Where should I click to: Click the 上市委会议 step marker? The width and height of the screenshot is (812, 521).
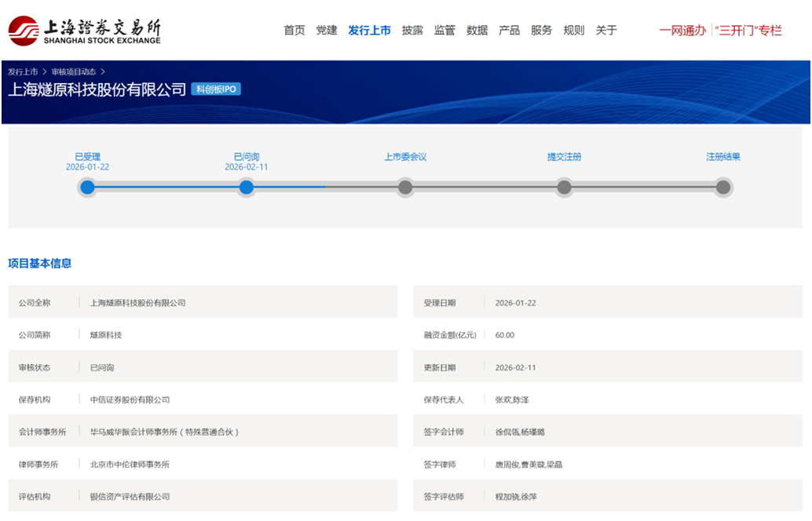405,187
